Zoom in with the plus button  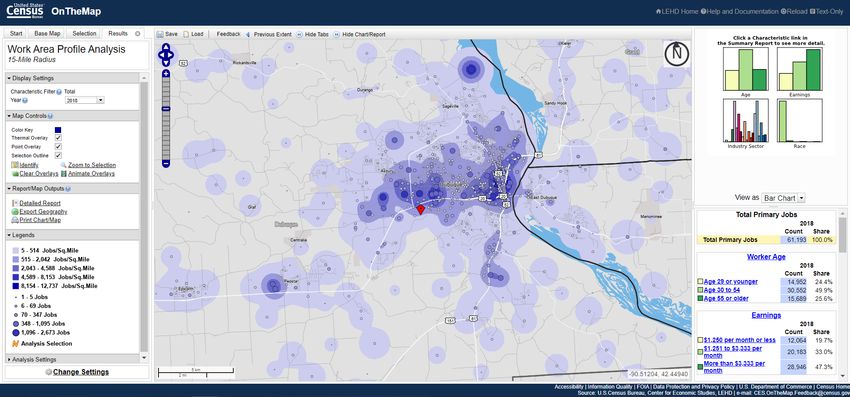(x=166, y=73)
